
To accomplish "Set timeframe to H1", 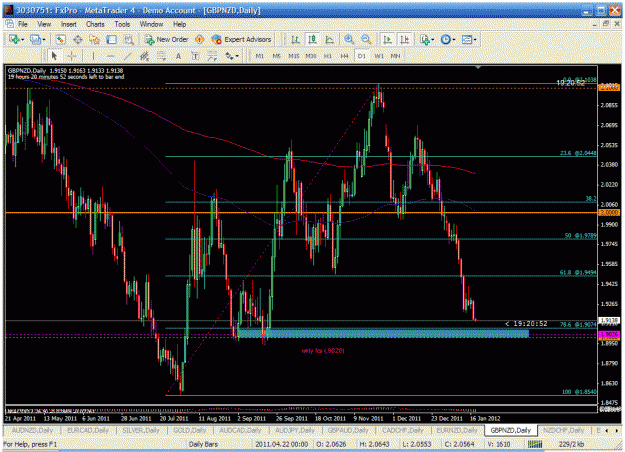I will [x=328, y=56].
